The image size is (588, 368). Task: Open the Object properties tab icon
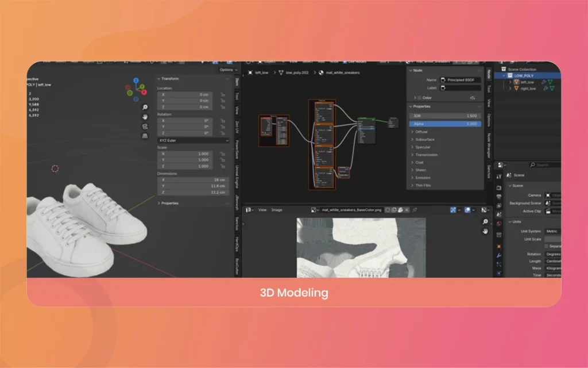(499, 247)
